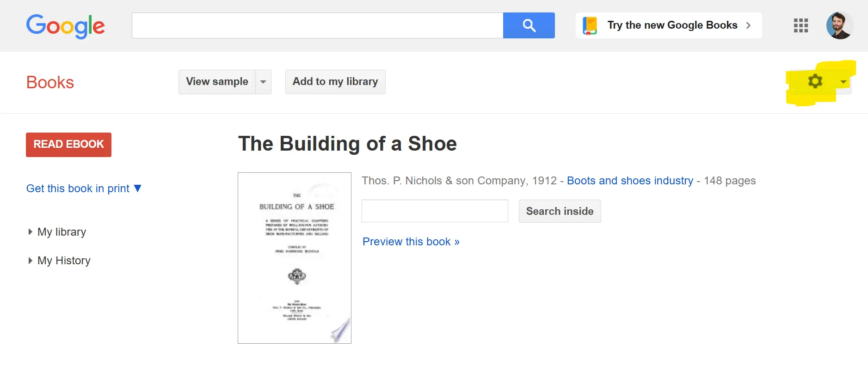Focus the Search inside text field
The image size is (868, 365).
435,211
